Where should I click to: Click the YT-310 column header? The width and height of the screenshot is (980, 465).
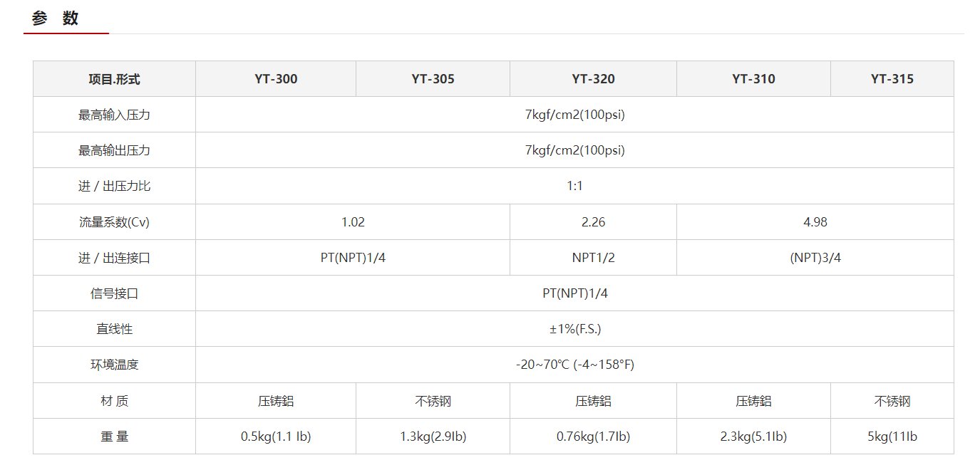click(x=753, y=79)
